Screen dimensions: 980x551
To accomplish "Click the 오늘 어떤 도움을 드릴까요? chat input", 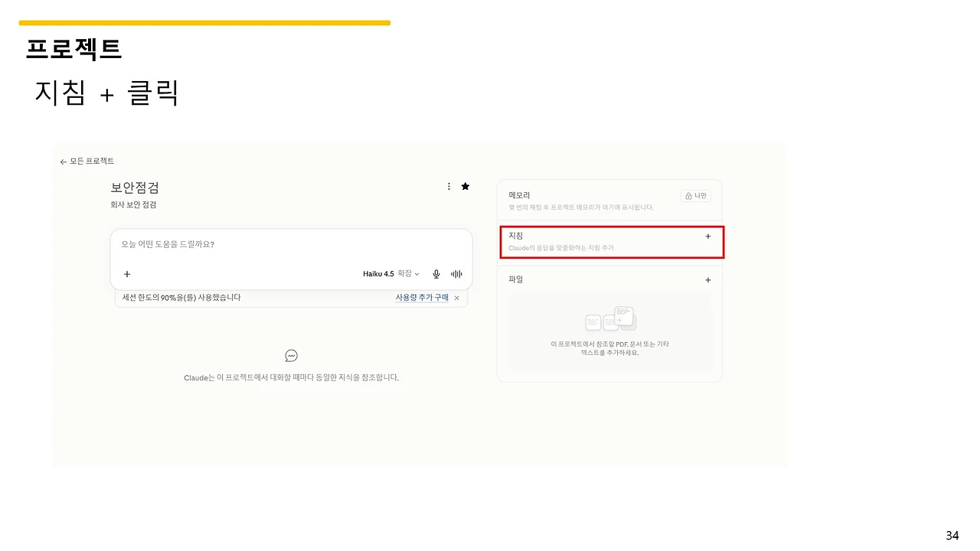I will tap(291, 245).
